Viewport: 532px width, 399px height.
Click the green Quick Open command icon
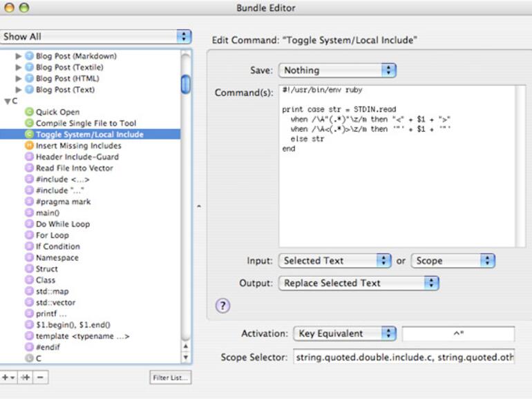(x=29, y=112)
